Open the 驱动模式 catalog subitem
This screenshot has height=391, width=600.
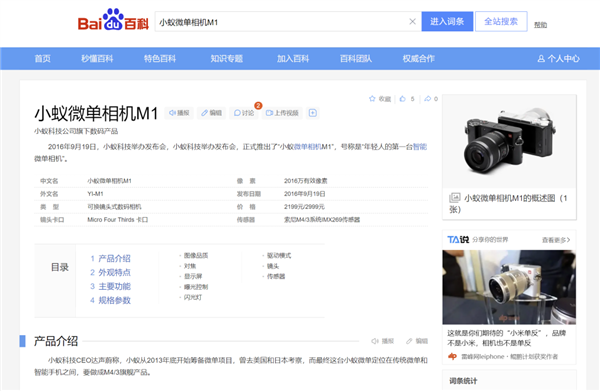(x=279, y=255)
